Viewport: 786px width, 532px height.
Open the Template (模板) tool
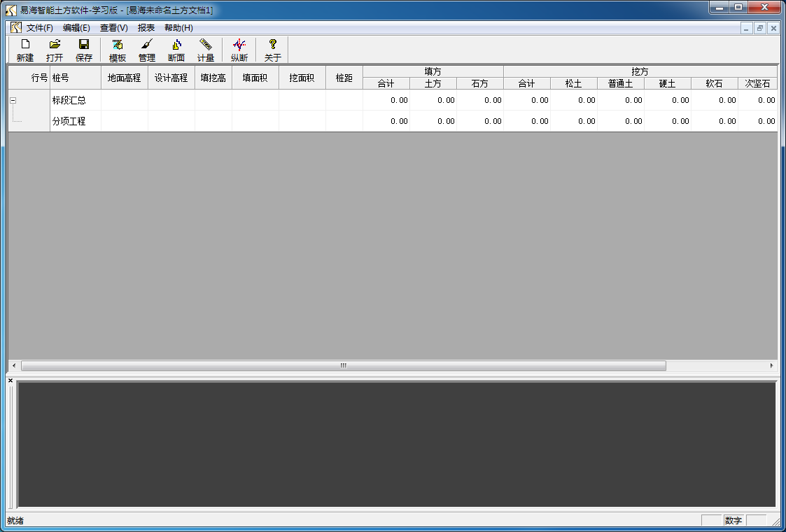(118, 50)
